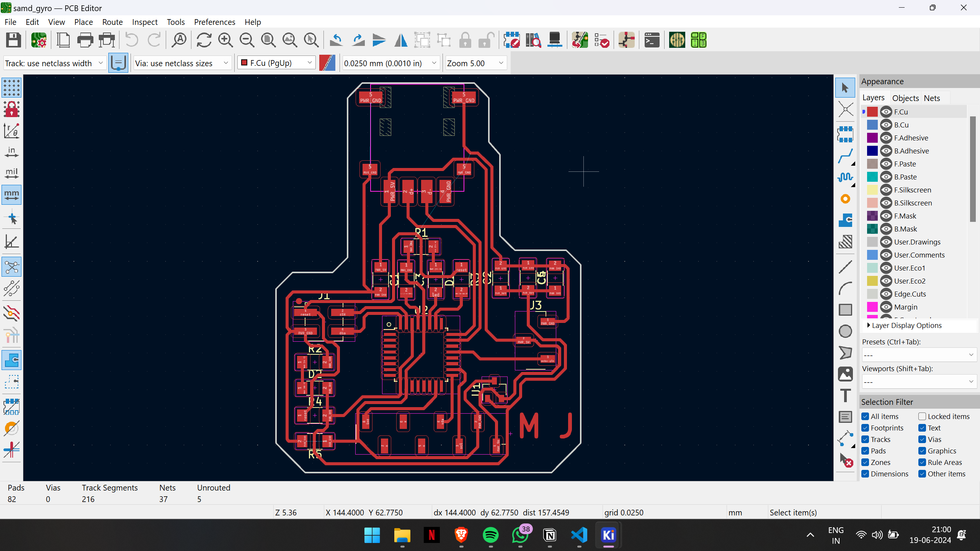Switch to the Objects tab
This screenshot has height=551, width=980.
click(905, 98)
